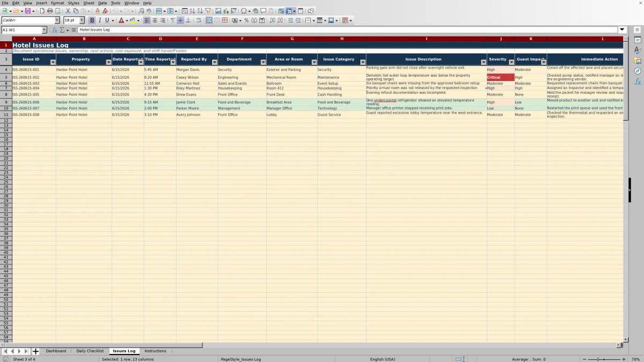Image resolution: width=644 pixels, height=362 pixels.
Task: Open Severity column filter dropdown
Action: pyautogui.click(x=511, y=62)
